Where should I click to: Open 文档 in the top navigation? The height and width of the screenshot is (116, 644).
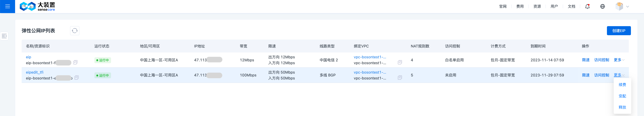click(571, 7)
